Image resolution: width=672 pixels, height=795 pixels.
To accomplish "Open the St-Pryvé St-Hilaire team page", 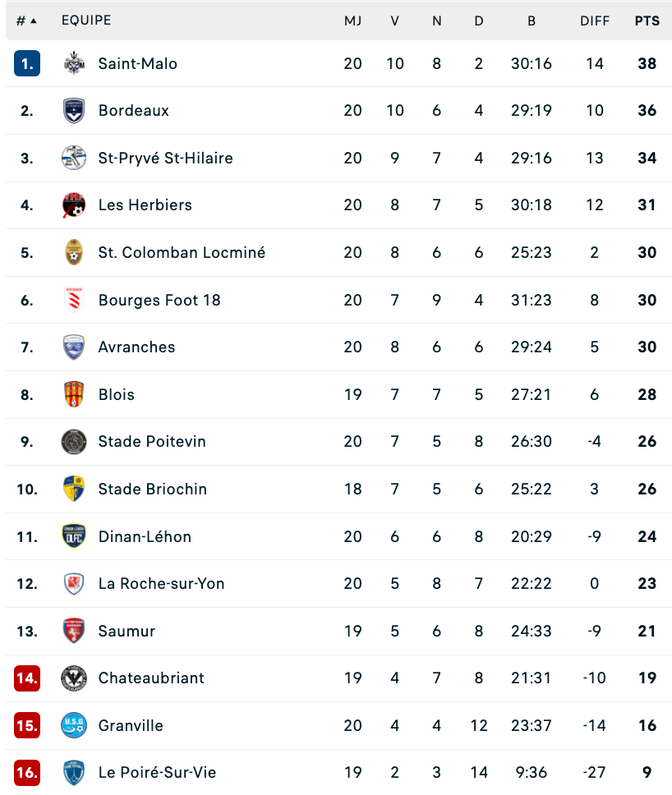I will point(165,159).
